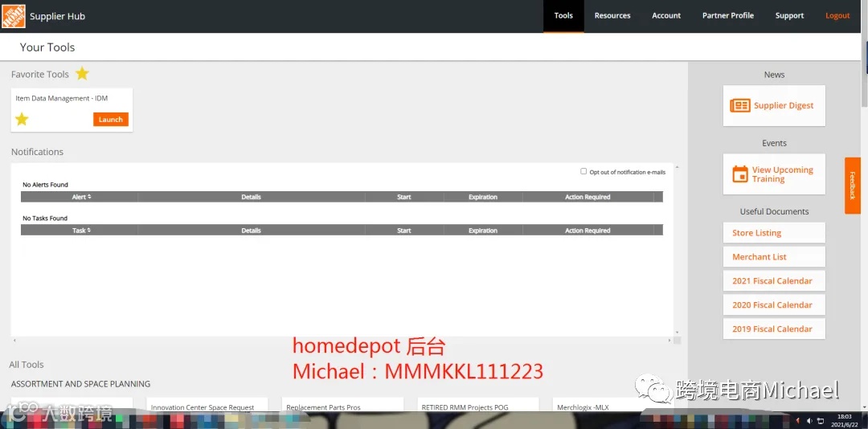Open the 2020 Fiscal Calendar
The width and height of the screenshot is (868, 429).
click(774, 305)
